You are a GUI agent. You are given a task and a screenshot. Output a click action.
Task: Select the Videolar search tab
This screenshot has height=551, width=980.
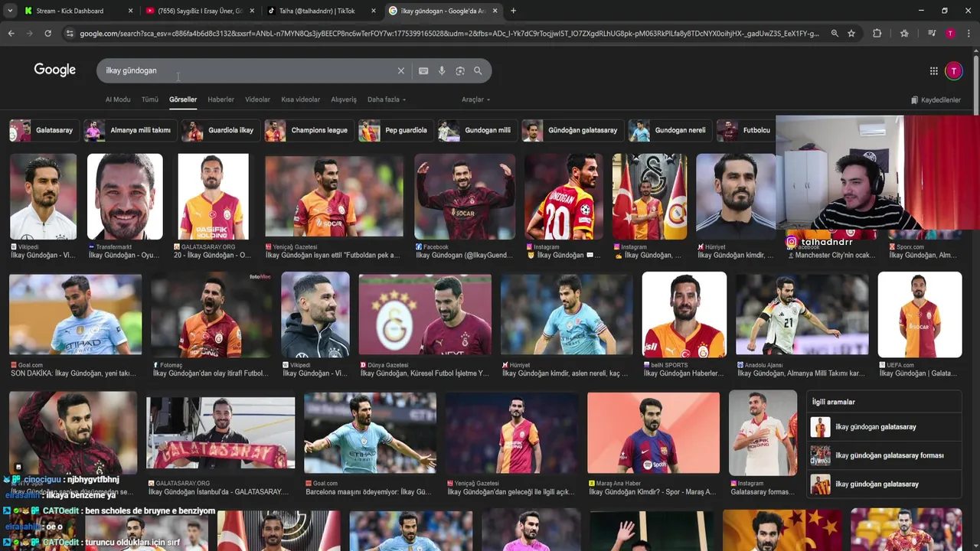(x=257, y=99)
